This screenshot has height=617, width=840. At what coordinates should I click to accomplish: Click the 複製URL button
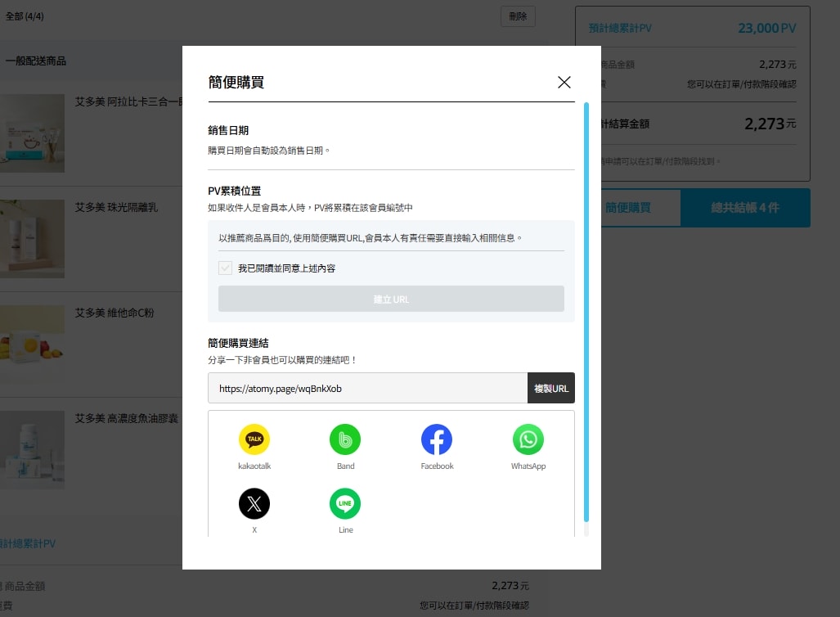point(551,388)
